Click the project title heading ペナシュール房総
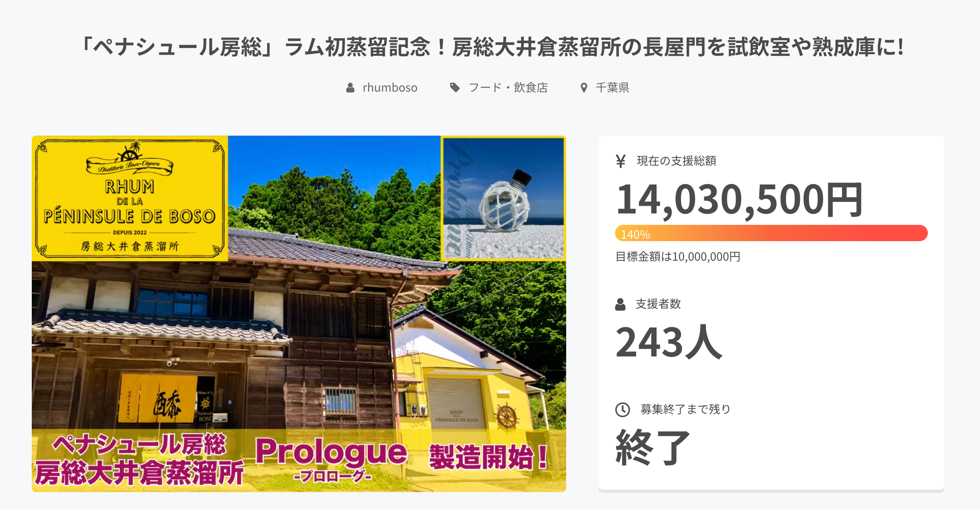This screenshot has height=510, width=980. (x=491, y=47)
